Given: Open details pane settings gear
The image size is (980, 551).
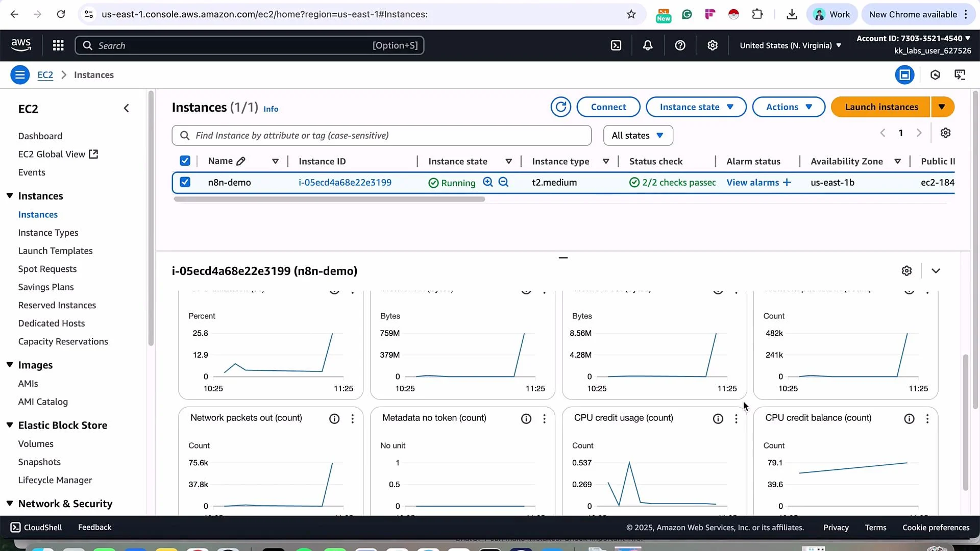Looking at the screenshot, I should click(906, 271).
